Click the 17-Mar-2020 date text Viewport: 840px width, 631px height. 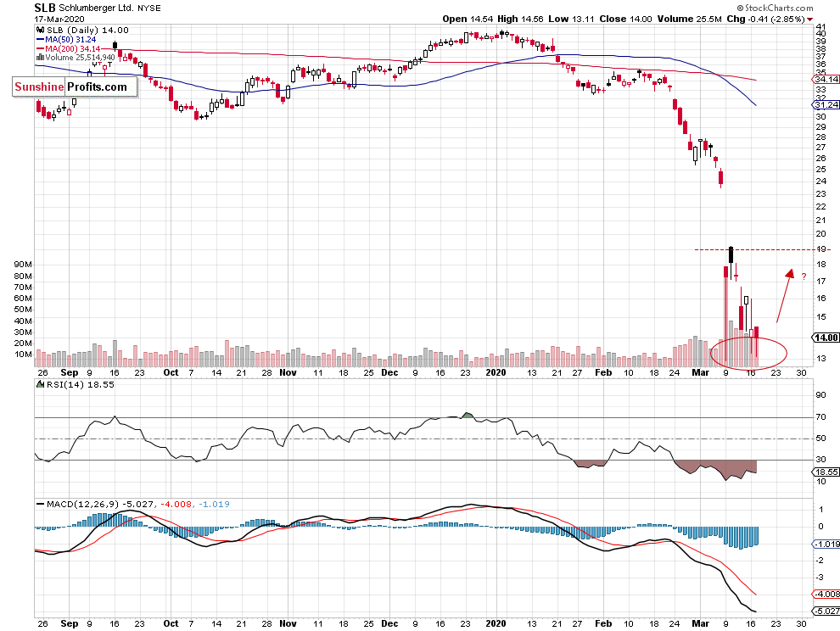(59, 19)
